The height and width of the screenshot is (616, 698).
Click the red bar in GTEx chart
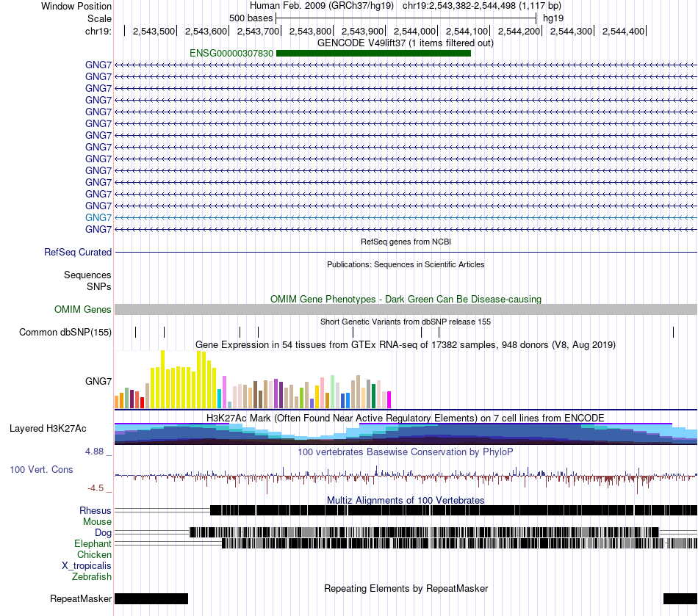[x=142, y=403]
